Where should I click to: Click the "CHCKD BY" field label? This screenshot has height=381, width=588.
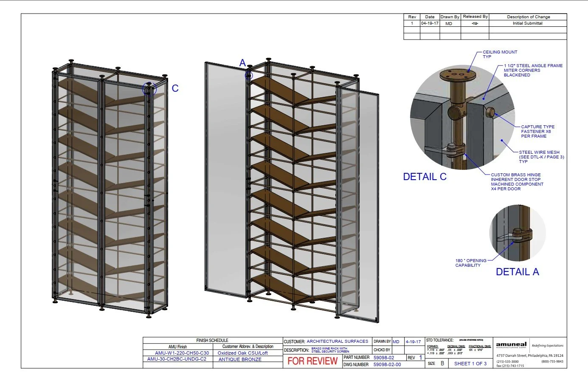382,350
